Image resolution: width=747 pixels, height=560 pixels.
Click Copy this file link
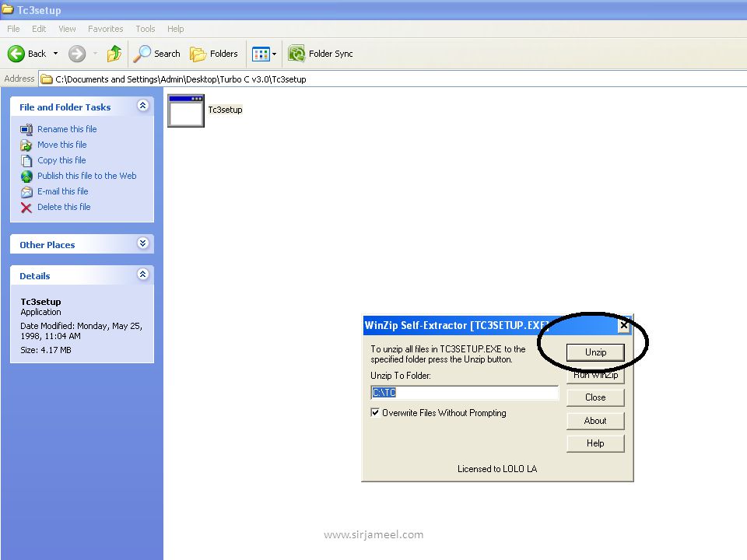[x=61, y=160]
